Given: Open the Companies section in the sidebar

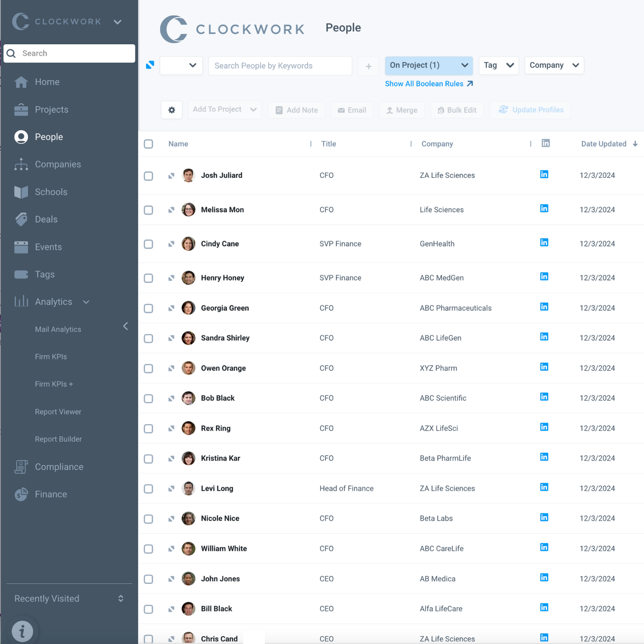Looking at the screenshot, I should pos(58,164).
